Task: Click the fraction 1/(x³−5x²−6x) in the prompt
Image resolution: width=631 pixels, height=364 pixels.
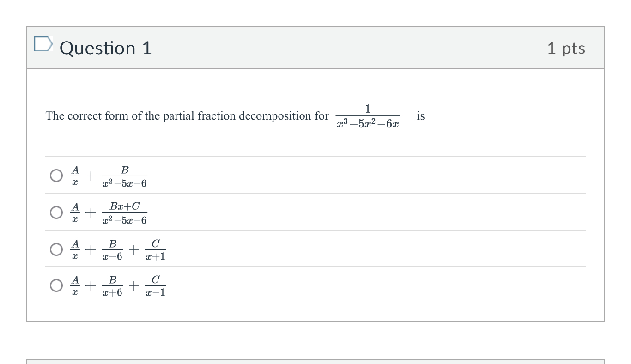Action: pyautogui.click(x=368, y=115)
